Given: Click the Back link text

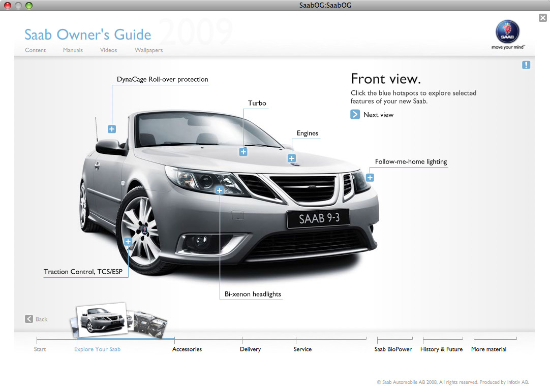Looking at the screenshot, I should (x=41, y=319).
